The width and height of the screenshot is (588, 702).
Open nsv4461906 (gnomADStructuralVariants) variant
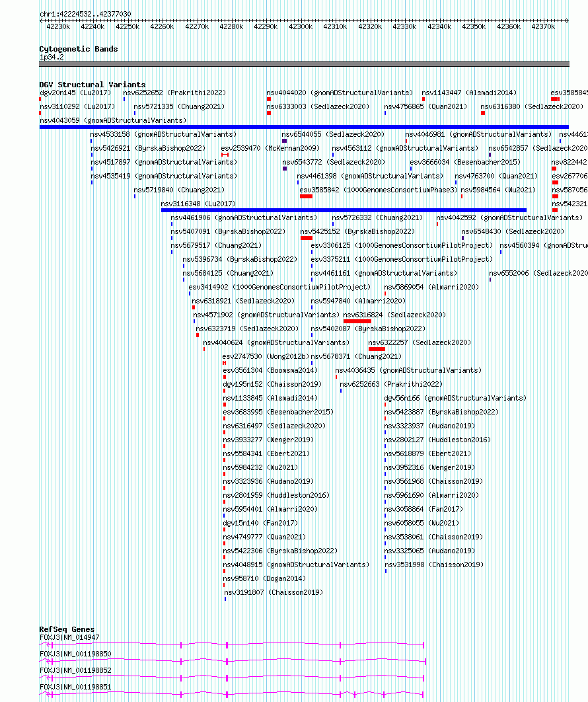[244, 217]
